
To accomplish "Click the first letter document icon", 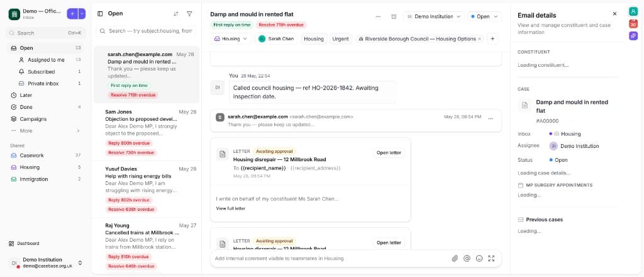I will [223, 154].
